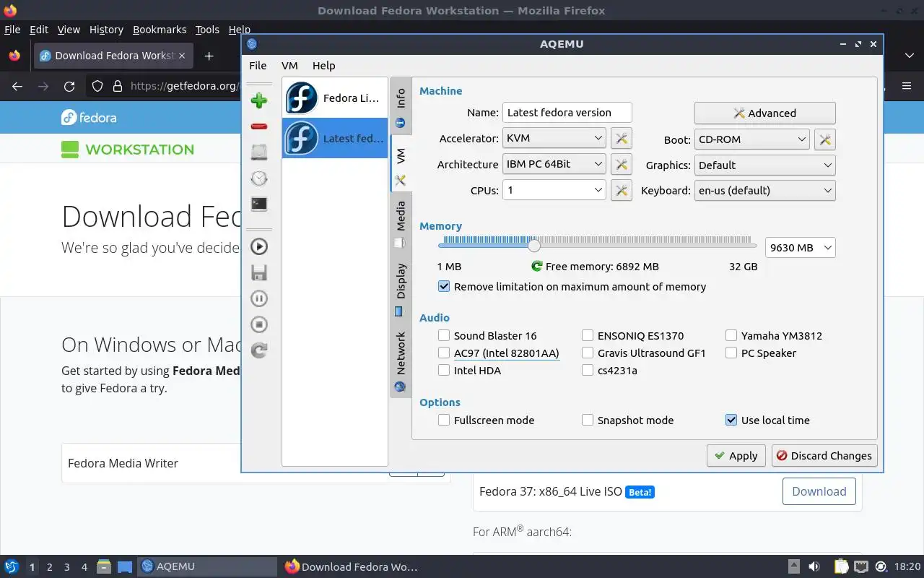Start the VM with the play icon
The width and height of the screenshot is (924, 578).
click(x=259, y=246)
